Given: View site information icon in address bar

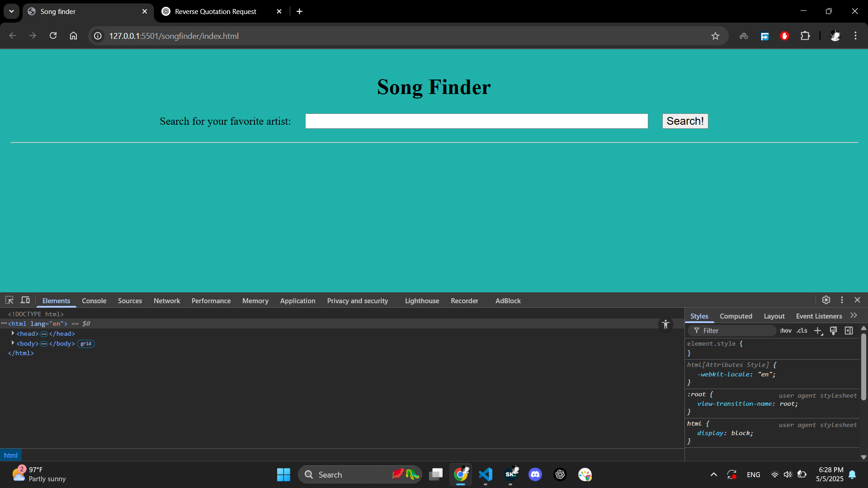Looking at the screenshot, I should [x=98, y=36].
